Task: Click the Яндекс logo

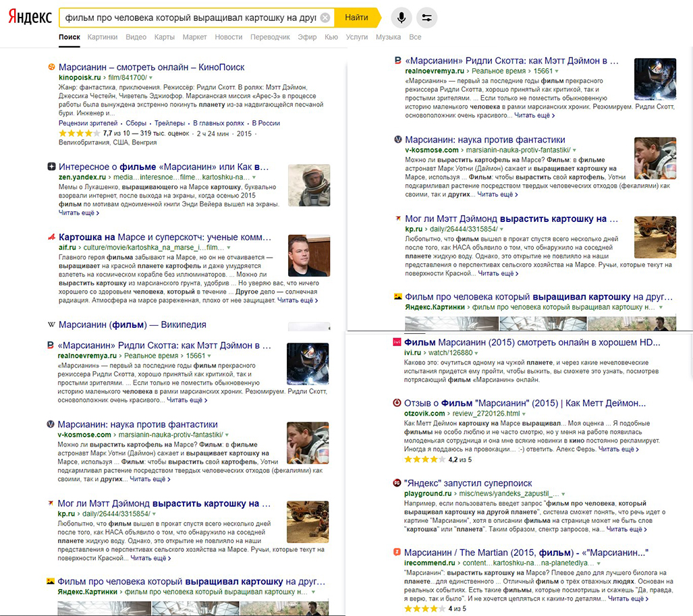Action: click(29, 17)
